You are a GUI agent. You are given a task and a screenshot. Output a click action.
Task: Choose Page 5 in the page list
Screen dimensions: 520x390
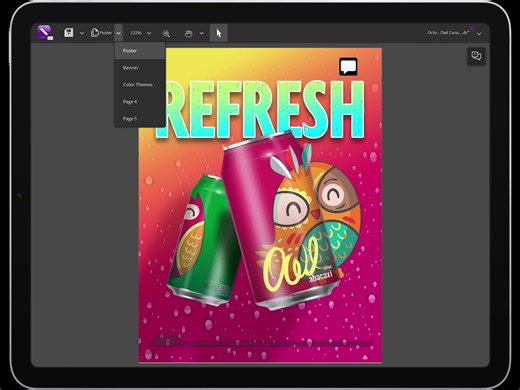pyautogui.click(x=140, y=119)
